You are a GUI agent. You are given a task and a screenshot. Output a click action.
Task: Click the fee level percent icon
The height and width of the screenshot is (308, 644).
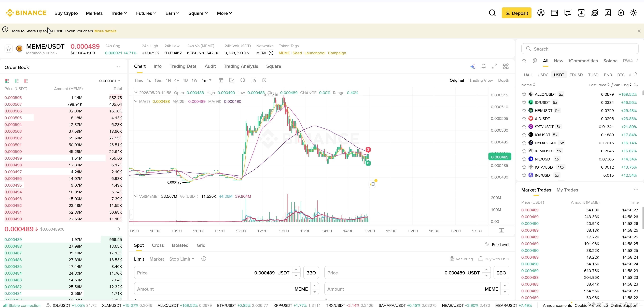click(487, 244)
